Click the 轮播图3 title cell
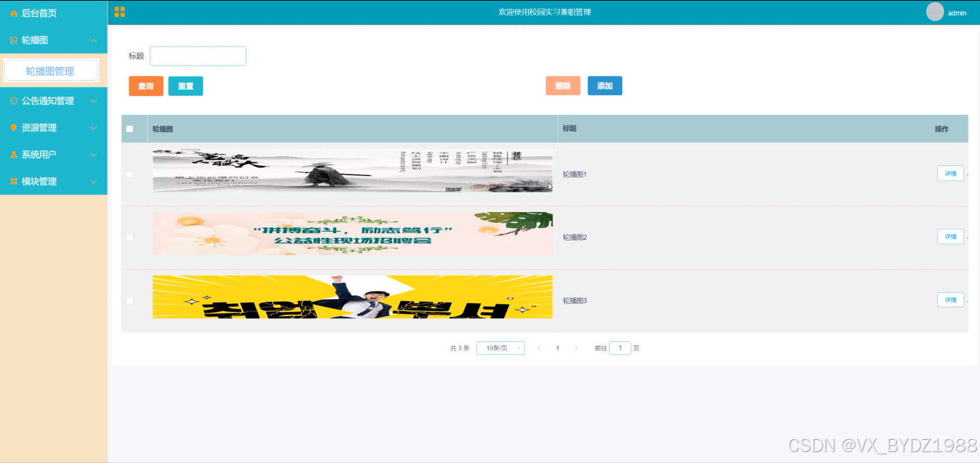Screen dimensions: 980x463 point(574,301)
